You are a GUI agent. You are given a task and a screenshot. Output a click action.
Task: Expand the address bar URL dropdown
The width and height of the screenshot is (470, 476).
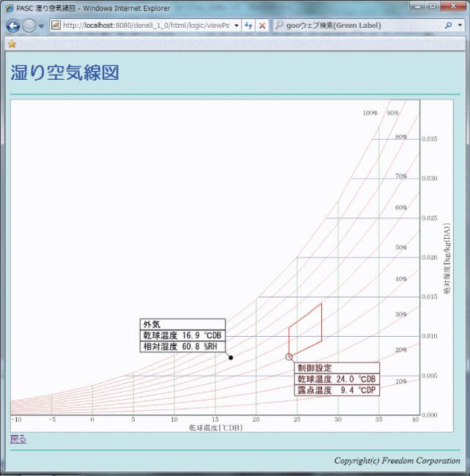tap(236, 25)
